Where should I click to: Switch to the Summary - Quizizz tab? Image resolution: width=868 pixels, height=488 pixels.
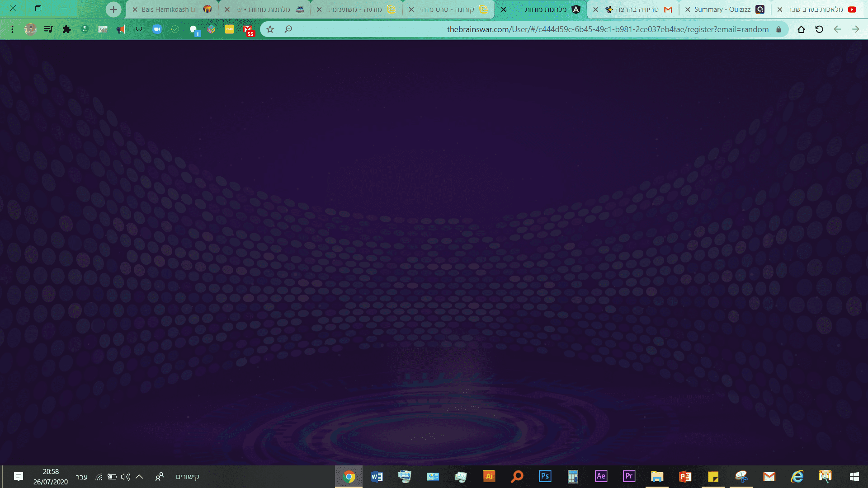[722, 9]
